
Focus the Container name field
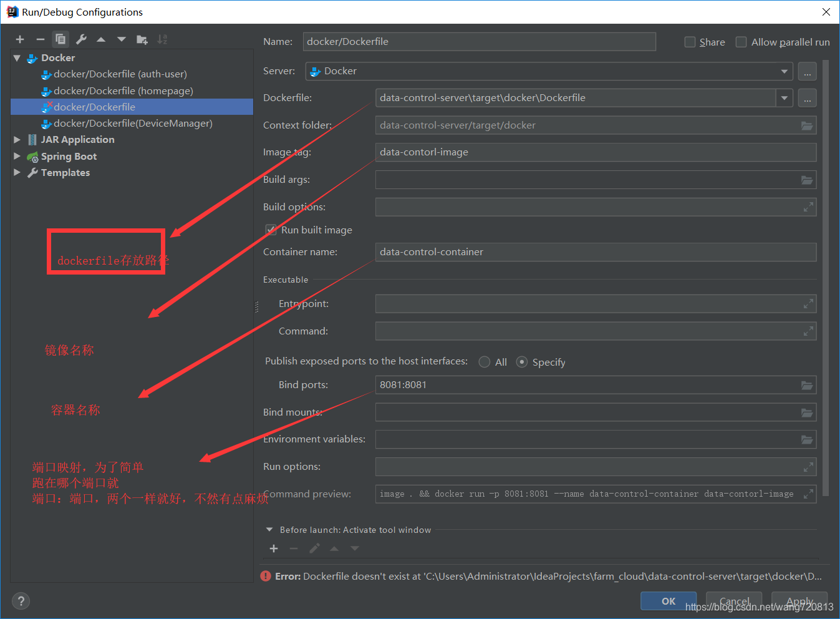[x=596, y=252]
